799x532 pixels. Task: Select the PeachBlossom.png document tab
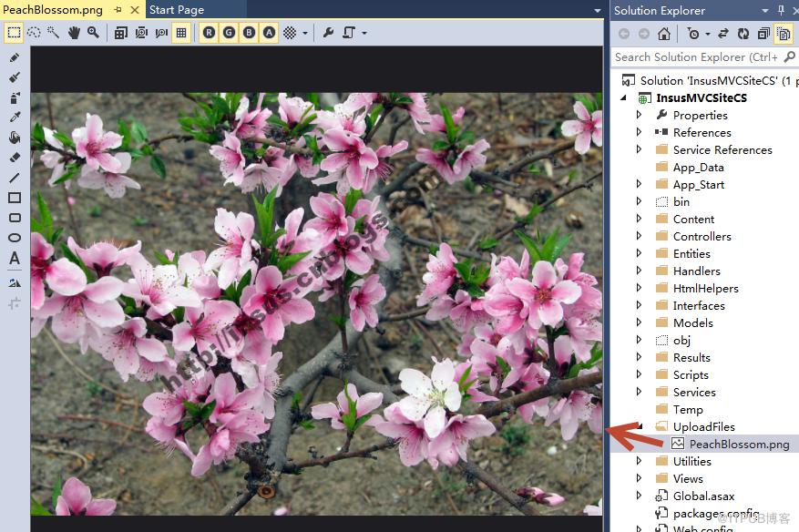tap(53, 10)
